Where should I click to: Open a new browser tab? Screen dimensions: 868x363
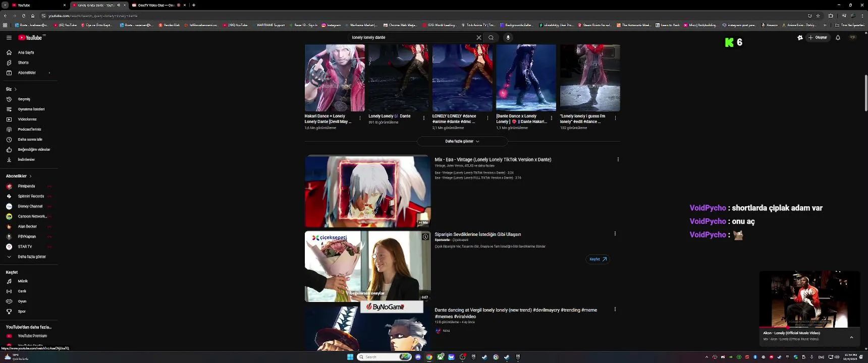click(194, 5)
